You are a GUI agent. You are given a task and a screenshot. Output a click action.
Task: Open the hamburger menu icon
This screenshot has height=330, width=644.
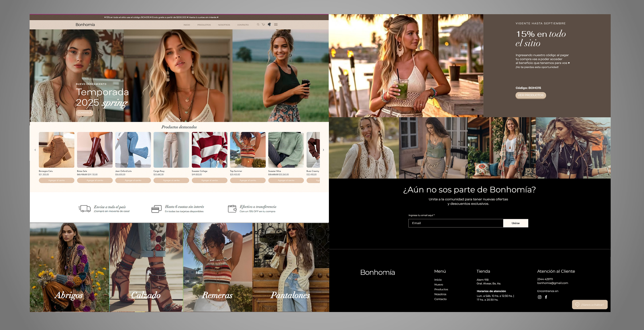point(276,25)
